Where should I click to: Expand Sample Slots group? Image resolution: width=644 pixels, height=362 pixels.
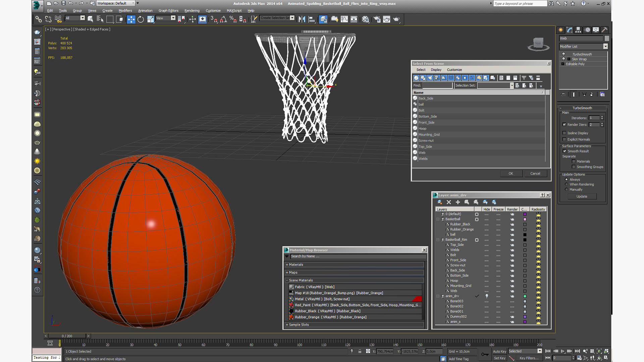(x=355, y=325)
